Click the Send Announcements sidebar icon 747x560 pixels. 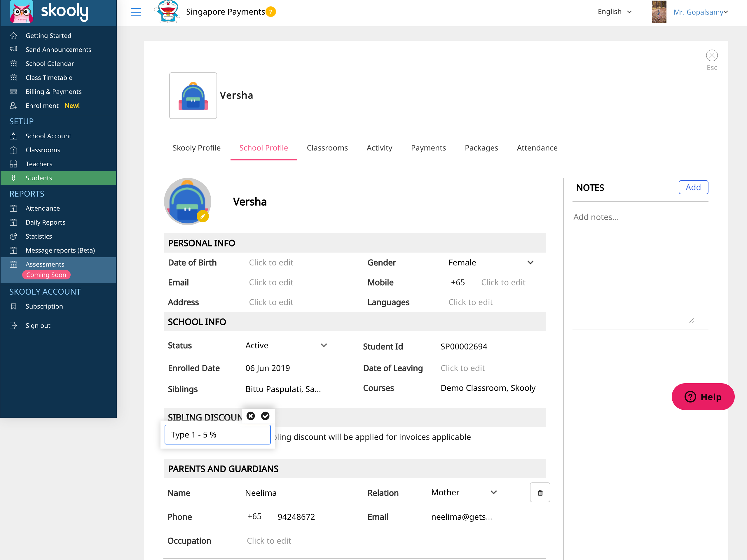point(13,49)
